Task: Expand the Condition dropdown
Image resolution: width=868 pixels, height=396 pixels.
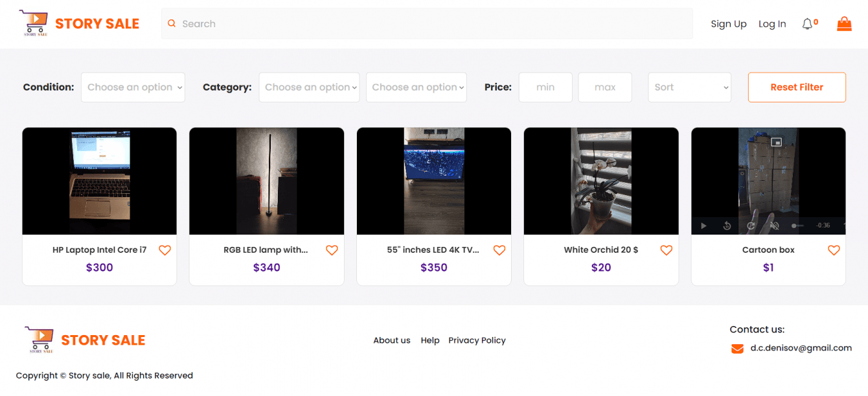Action: coord(133,87)
